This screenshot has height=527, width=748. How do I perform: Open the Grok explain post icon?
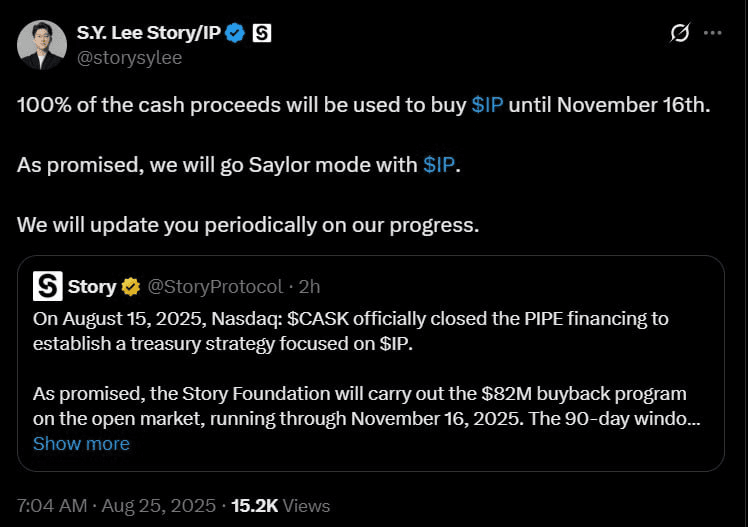coord(679,33)
